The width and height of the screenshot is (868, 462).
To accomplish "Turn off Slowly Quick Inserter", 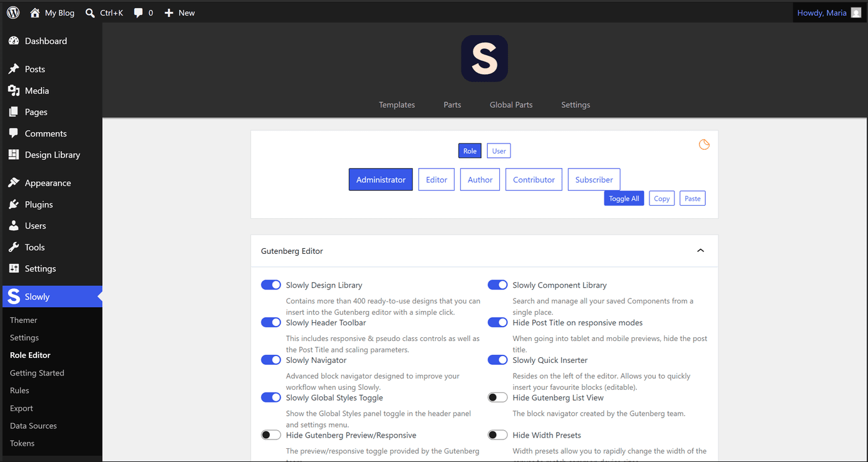I will coord(498,360).
